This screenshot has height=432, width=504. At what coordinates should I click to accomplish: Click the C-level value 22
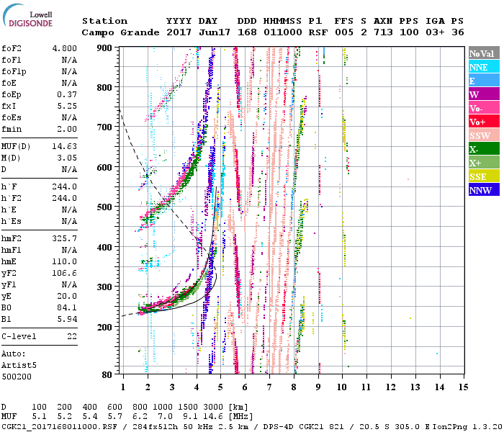72,337
